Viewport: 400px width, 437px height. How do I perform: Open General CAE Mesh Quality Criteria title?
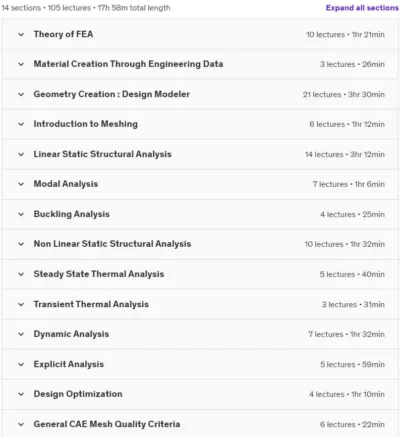[107, 424]
